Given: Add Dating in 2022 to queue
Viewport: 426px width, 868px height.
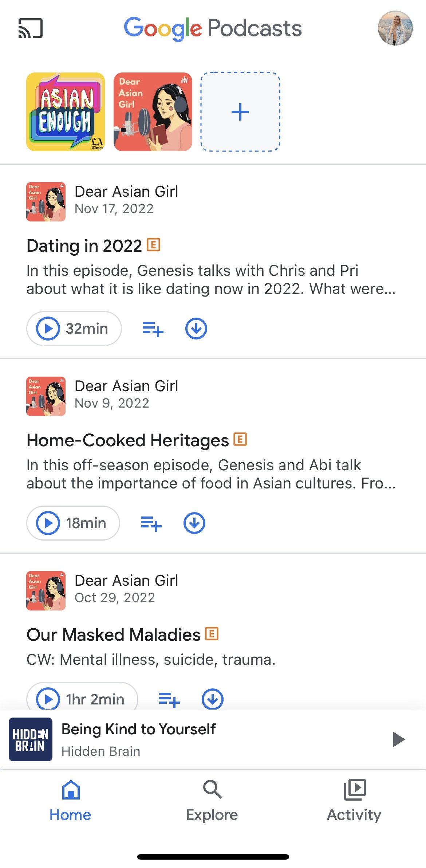Looking at the screenshot, I should [153, 329].
